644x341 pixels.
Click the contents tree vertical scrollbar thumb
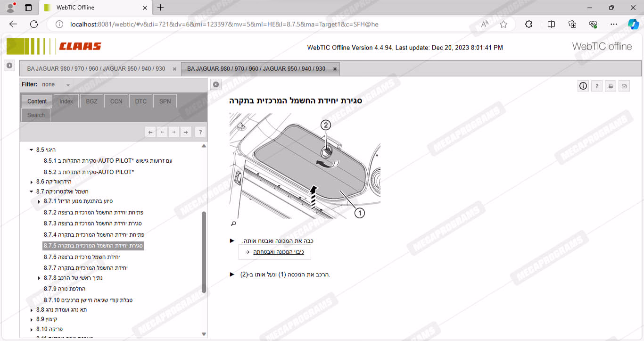click(x=204, y=252)
